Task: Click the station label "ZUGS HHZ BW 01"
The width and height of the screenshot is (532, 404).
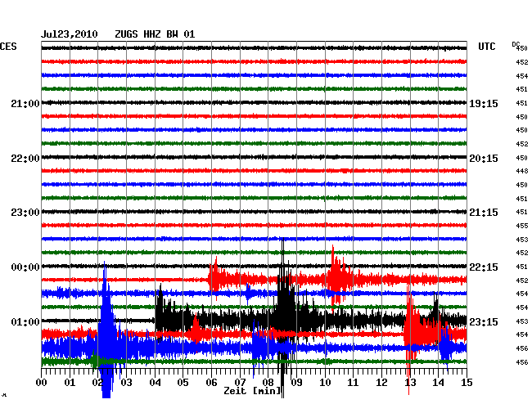Action: pyautogui.click(x=155, y=34)
